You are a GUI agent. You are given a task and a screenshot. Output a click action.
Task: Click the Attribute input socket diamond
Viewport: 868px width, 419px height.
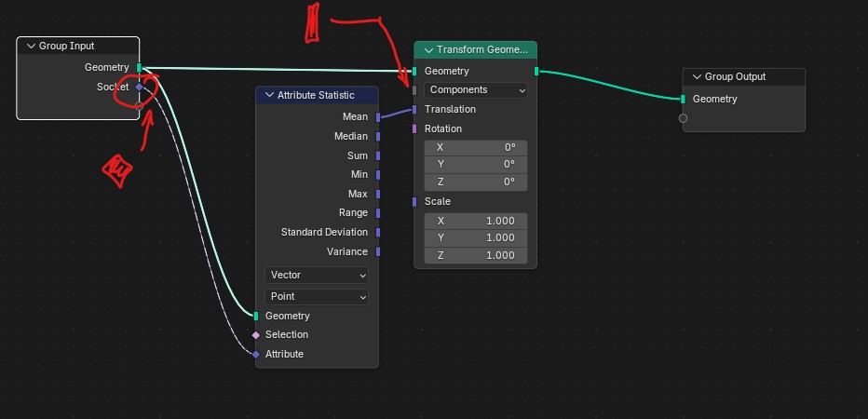coord(256,354)
